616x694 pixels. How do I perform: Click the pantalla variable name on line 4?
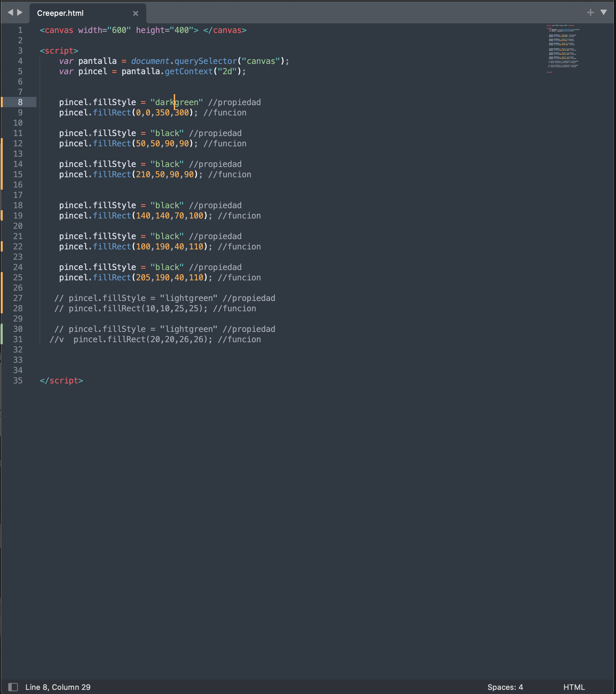coord(98,61)
